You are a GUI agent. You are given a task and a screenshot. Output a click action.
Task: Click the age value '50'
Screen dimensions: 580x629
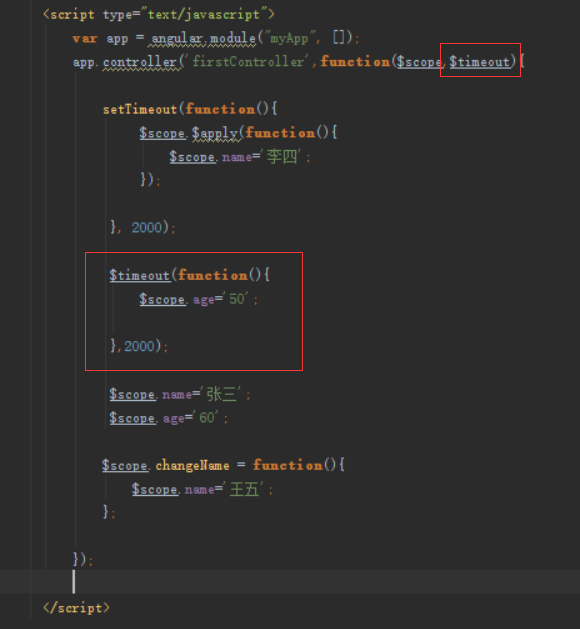point(237,299)
